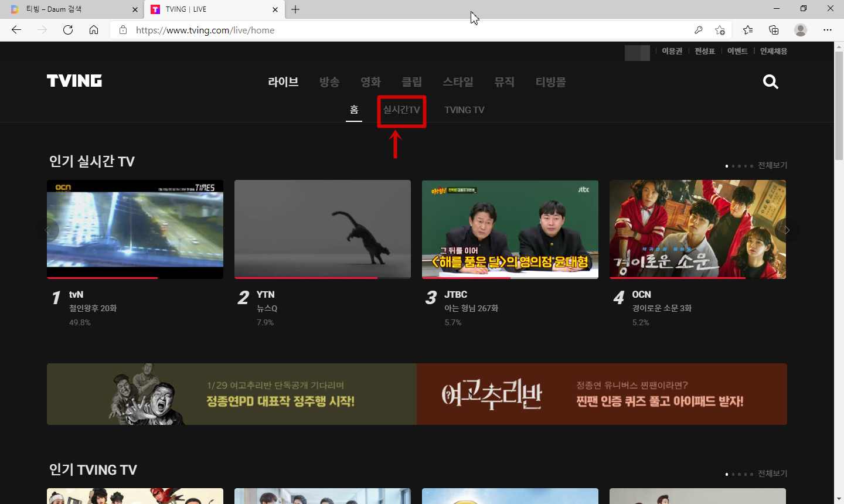The image size is (844, 504).
Task: Switch to the 티빙 – Daum 검색 tab
Action: [x=72, y=9]
